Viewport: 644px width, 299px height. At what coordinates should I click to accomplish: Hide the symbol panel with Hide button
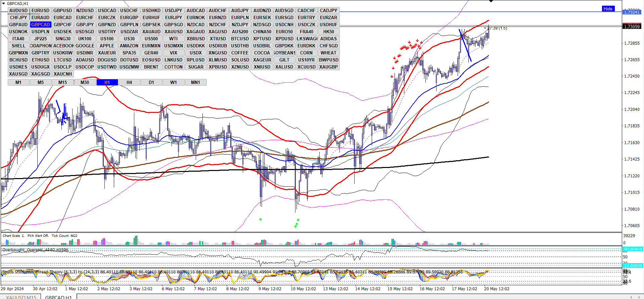608,9
